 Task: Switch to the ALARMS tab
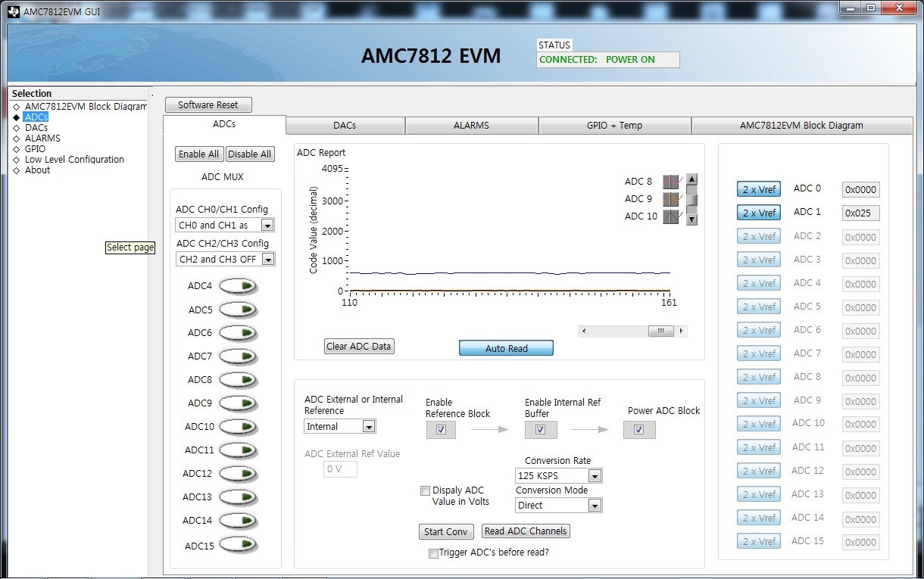[x=471, y=126]
